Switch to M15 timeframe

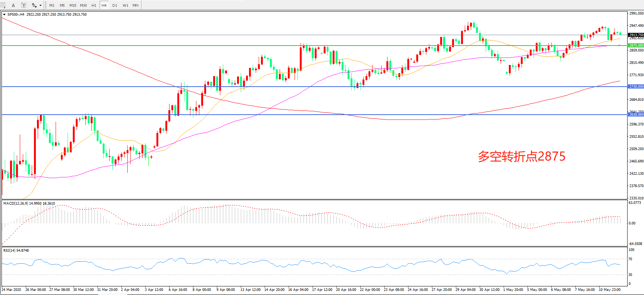(x=73, y=5)
